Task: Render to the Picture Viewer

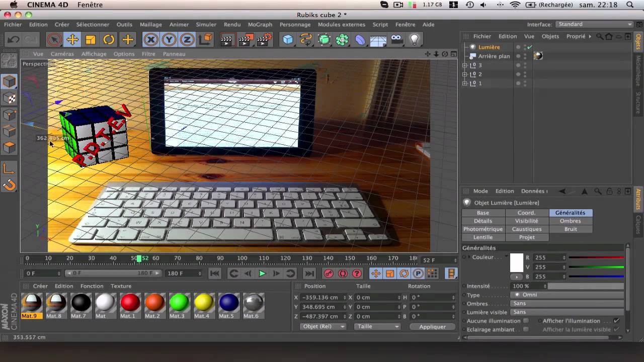Action: (x=246, y=39)
